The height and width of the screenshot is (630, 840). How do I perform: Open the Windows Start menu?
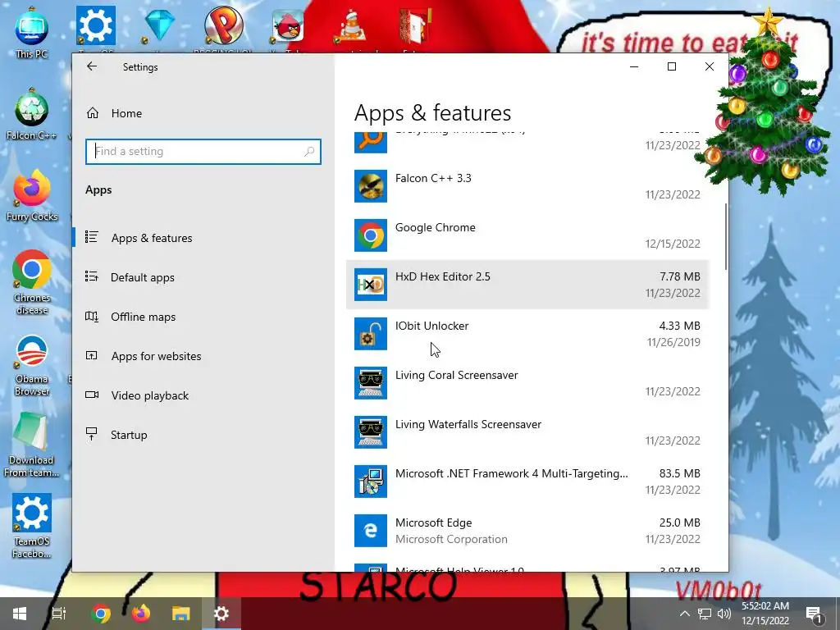click(x=20, y=614)
